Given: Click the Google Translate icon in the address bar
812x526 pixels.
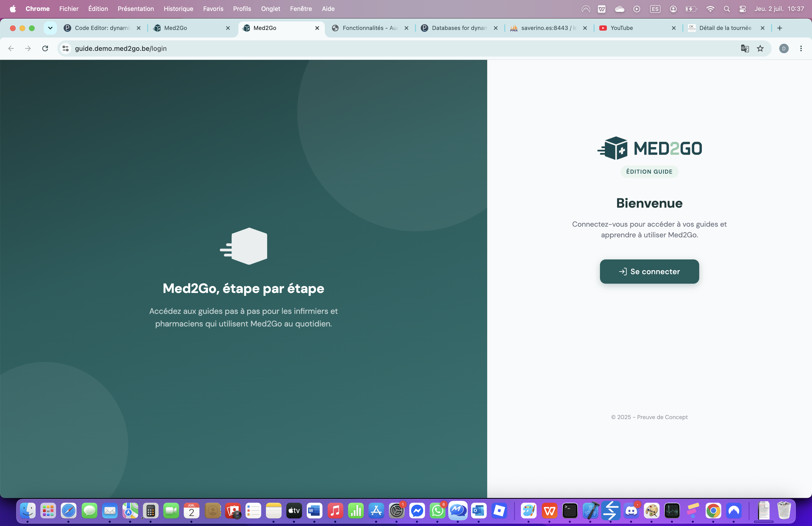Looking at the screenshot, I should (x=745, y=48).
